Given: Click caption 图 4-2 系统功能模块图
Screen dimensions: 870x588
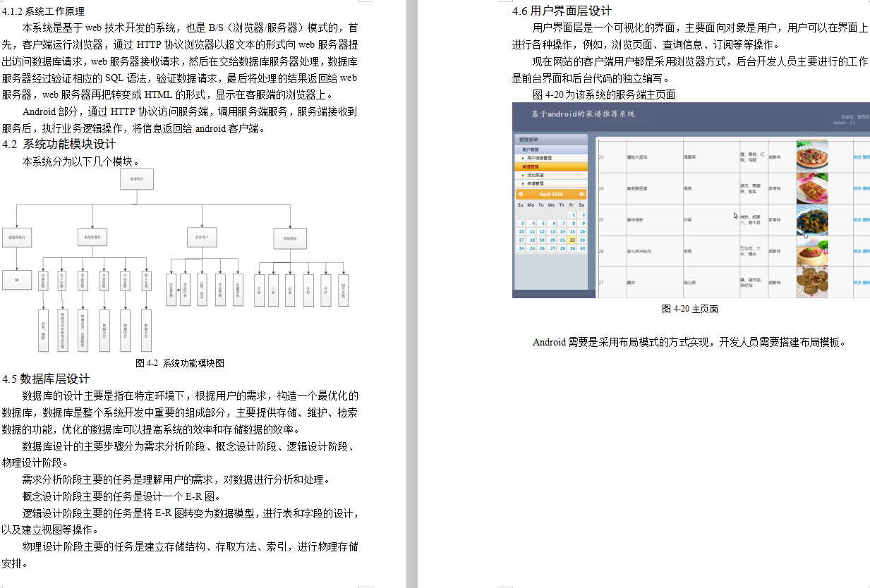Looking at the screenshot, I should pos(179,363).
